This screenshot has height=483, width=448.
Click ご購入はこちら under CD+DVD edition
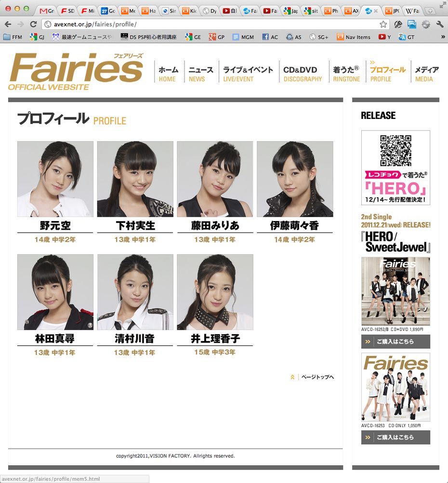(x=395, y=341)
